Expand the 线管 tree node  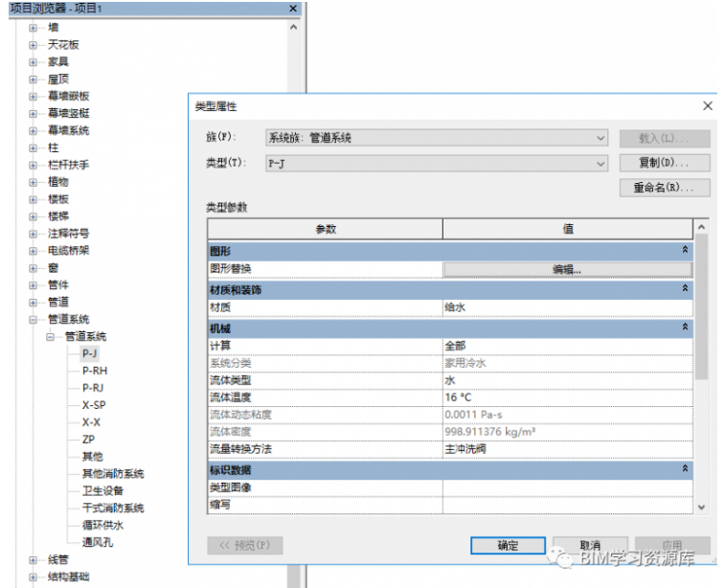[x=33, y=560]
